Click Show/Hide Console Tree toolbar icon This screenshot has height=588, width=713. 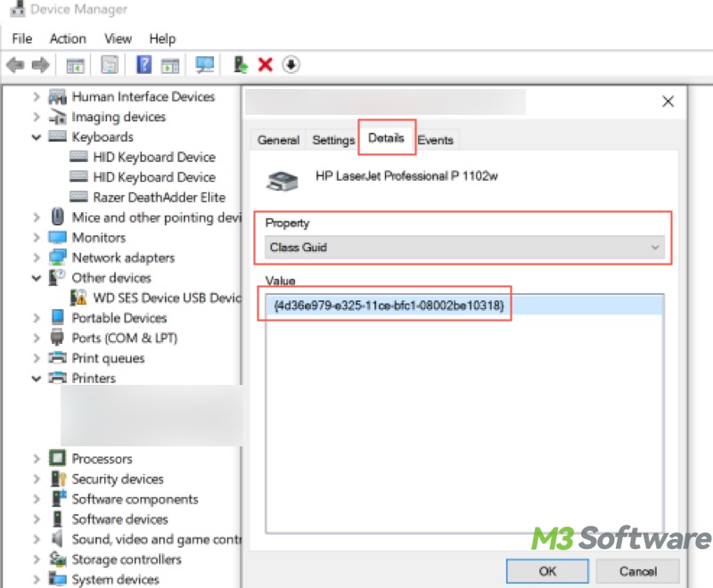(75, 65)
